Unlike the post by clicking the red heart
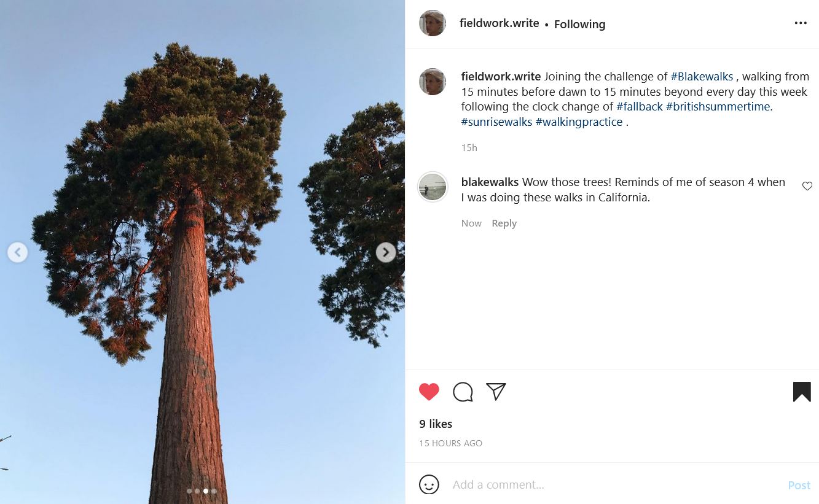 click(429, 392)
